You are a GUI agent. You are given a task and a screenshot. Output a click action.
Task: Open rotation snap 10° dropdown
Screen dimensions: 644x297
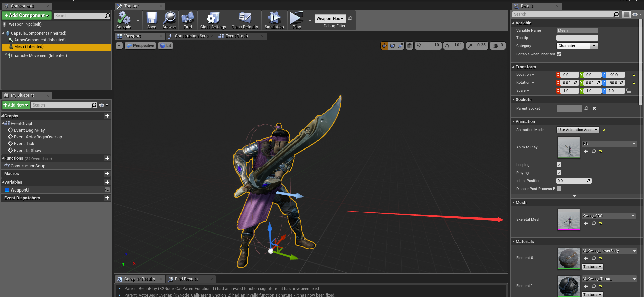pyautogui.click(x=458, y=46)
